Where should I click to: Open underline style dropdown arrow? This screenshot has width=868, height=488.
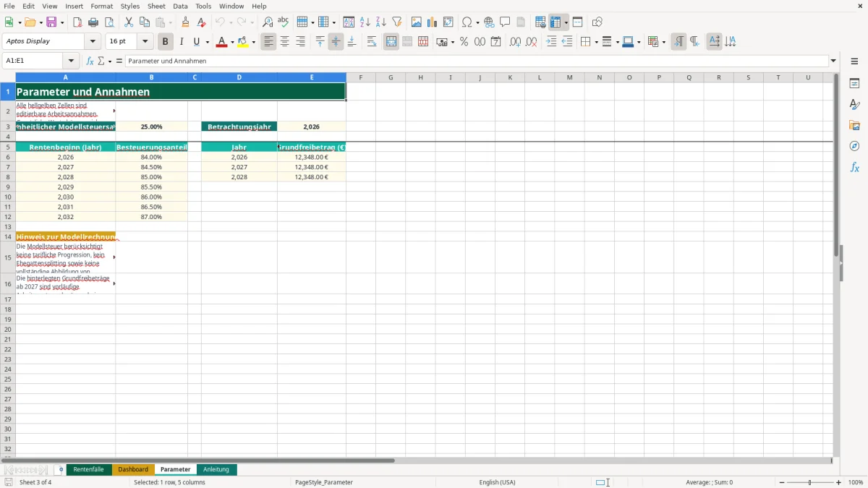tap(207, 42)
